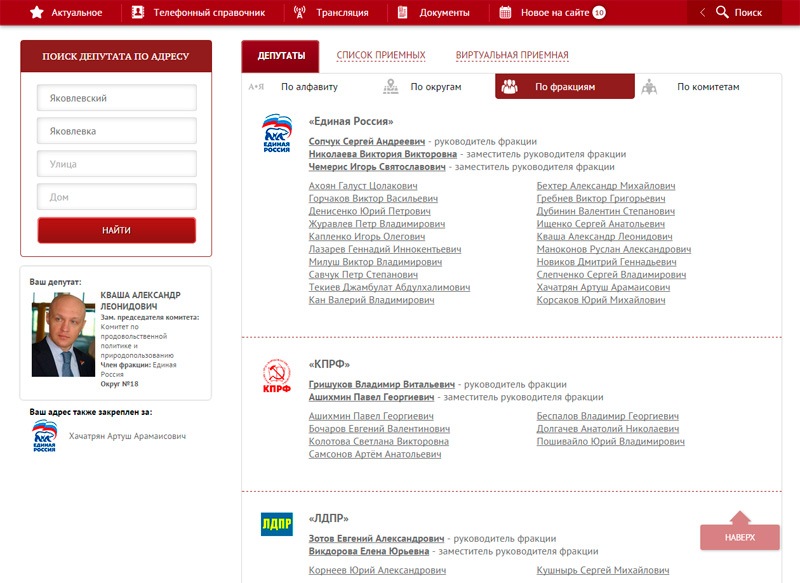This screenshot has width=800, height=583.
Task: Click the people group icon in По фракциям
Action: [x=509, y=87]
